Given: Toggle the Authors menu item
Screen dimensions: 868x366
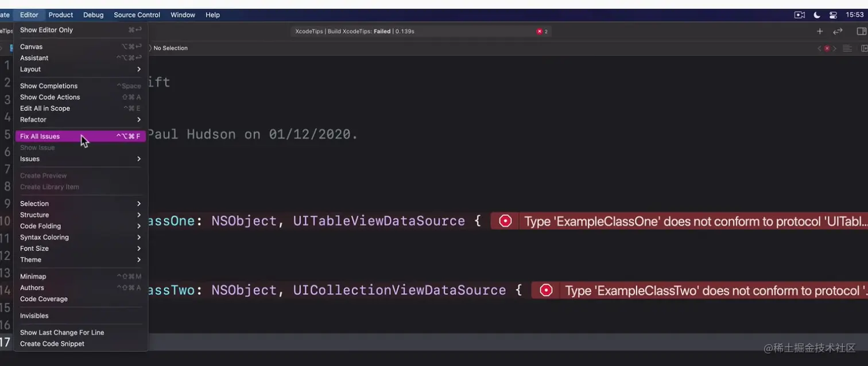Looking at the screenshot, I should [x=80, y=287].
